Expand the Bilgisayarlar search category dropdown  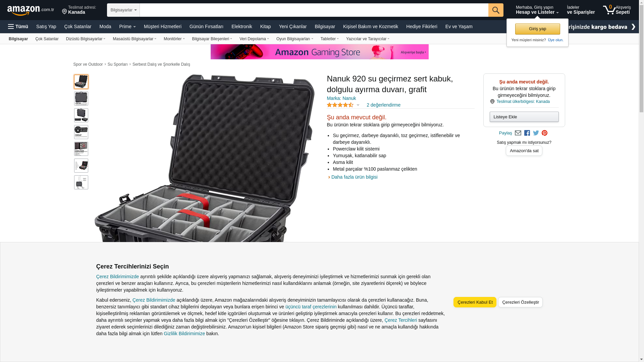123,10
